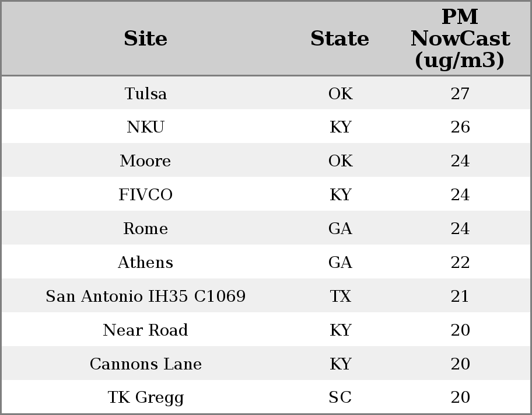The height and width of the screenshot is (415, 532).
Task: Click the GA state cell for Rome
Action: point(340,228)
